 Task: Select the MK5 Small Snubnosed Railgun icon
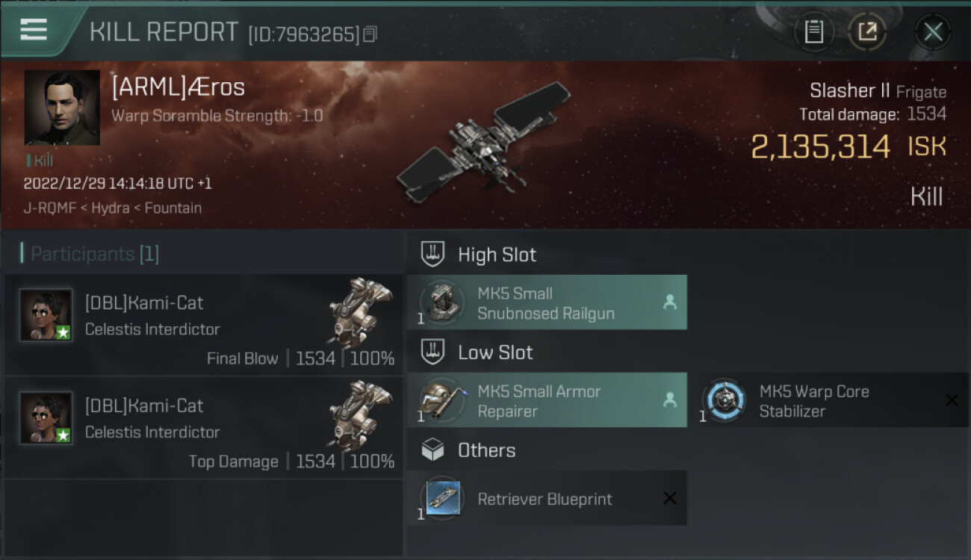point(441,302)
